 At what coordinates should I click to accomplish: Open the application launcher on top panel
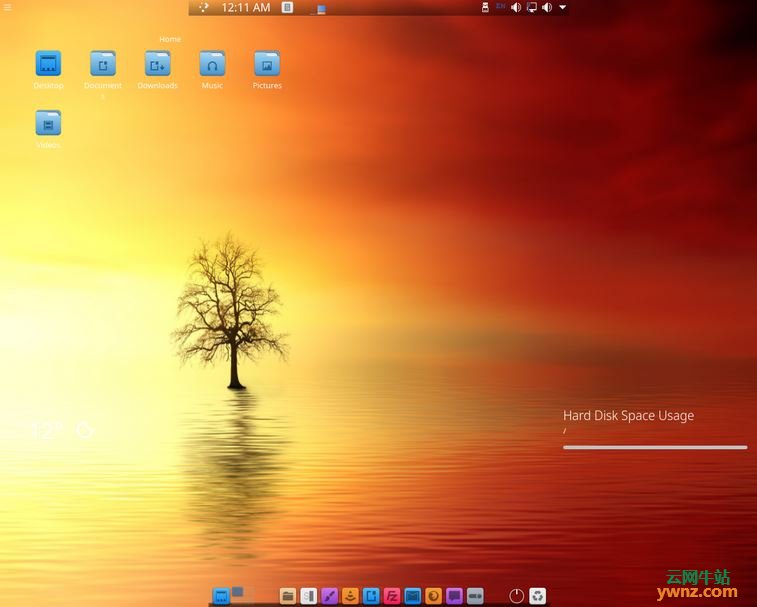click(x=204, y=7)
